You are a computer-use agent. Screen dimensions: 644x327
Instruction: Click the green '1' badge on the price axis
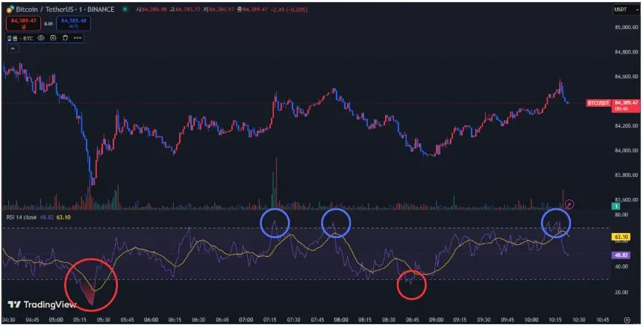pyautogui.click(x=616, y=206)
